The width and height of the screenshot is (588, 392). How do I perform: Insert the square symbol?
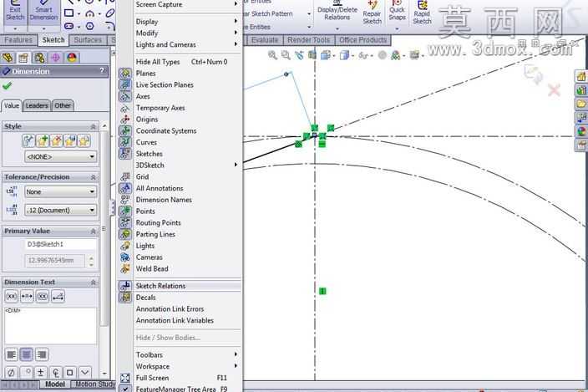[x=70, y=373]
